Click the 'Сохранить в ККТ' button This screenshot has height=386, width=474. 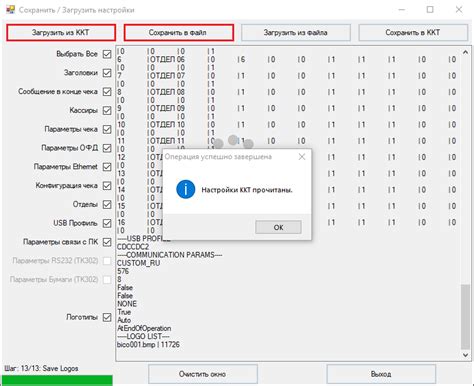(x=413, y=33)
